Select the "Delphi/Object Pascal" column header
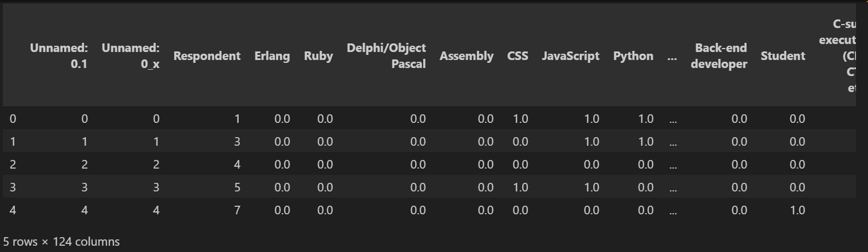 click(x=386, y=56)
